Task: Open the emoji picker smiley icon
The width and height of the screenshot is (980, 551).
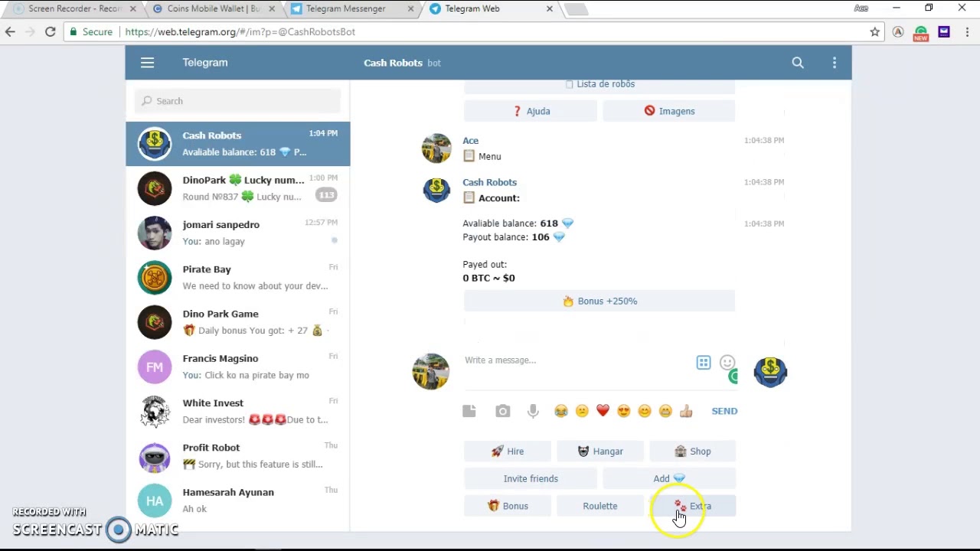Action: click(x=727, y=362)
